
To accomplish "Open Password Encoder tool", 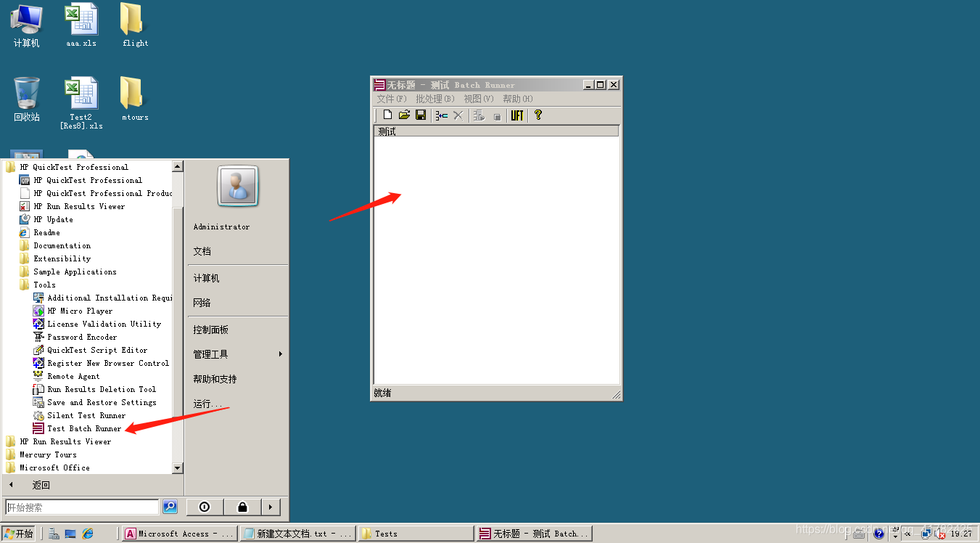I will pyautogui.click(x=75, y=337).
